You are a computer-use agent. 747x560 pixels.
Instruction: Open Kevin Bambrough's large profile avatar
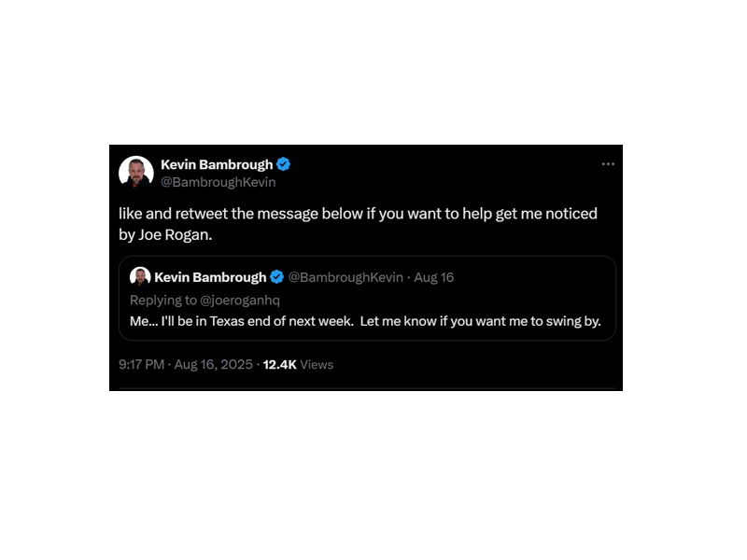136,172
